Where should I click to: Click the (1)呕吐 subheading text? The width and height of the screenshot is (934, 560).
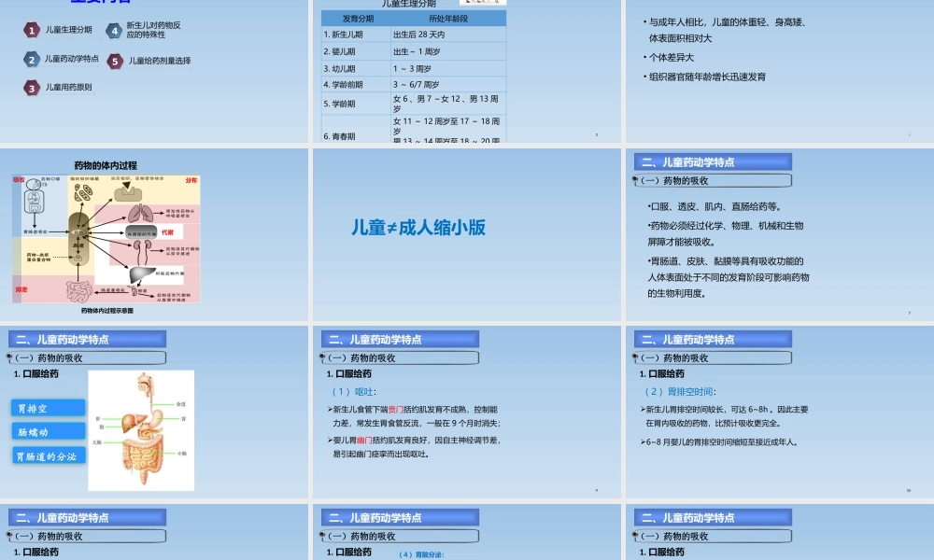coord(353,390)
